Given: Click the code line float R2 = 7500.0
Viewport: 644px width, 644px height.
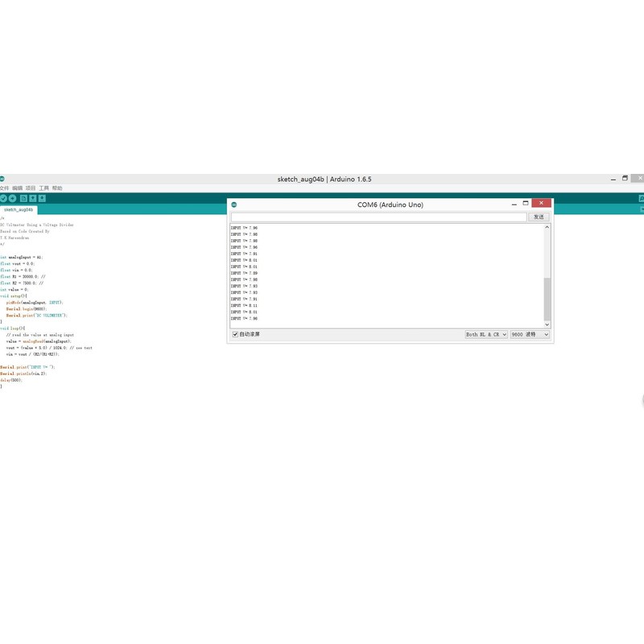Looking at the screenshot, I should pos(22,283).
